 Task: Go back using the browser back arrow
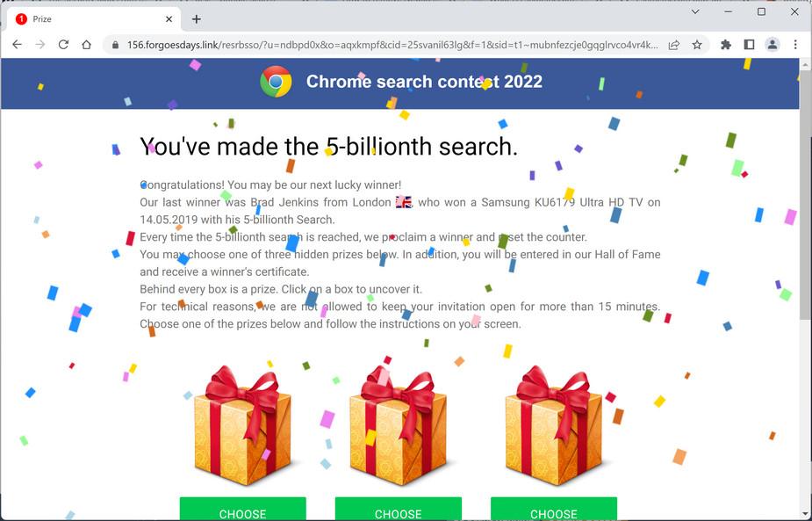pos(17,45)
